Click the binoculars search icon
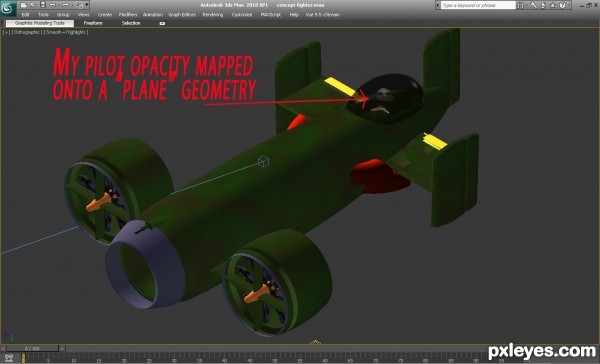This screenshot has height=364, width=600. [x=520, y=5]
